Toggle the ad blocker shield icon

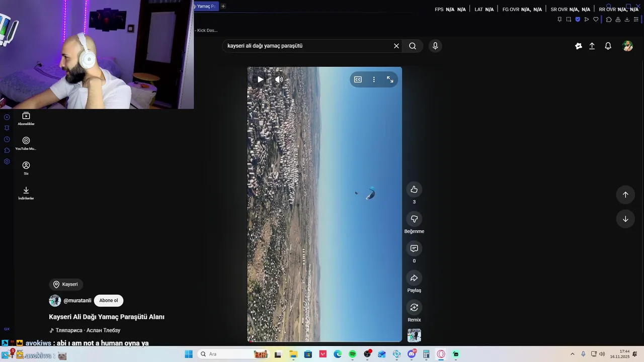point(578,20)
